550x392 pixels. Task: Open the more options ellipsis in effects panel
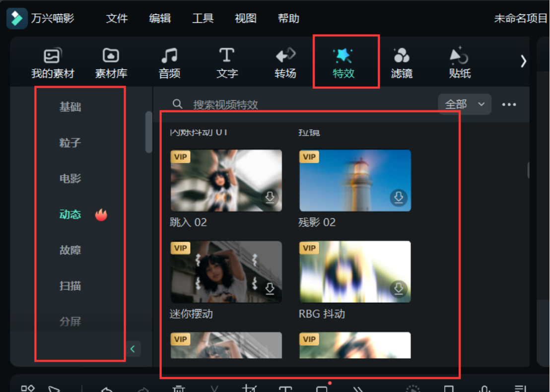[x=508, y=104]
